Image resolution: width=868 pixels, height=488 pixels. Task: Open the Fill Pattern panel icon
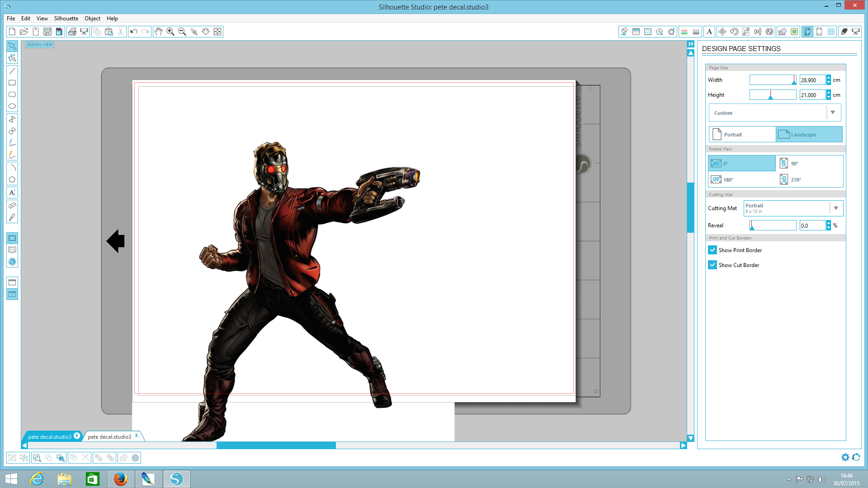coord(648,32)
